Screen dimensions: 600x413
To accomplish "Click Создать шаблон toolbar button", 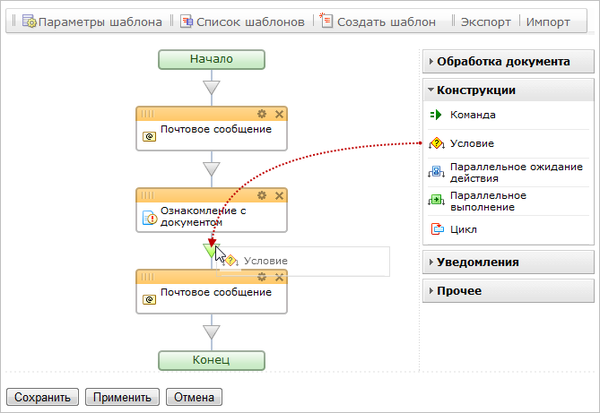I will point(377,21).
